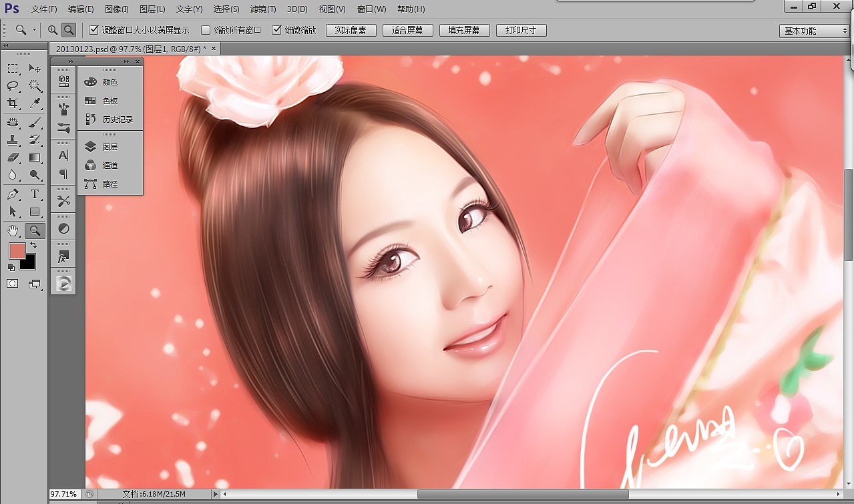Viewport: 854px width, 504px height.
Task: Open the Styles fx panel icon
Action: tap(63, 256)
